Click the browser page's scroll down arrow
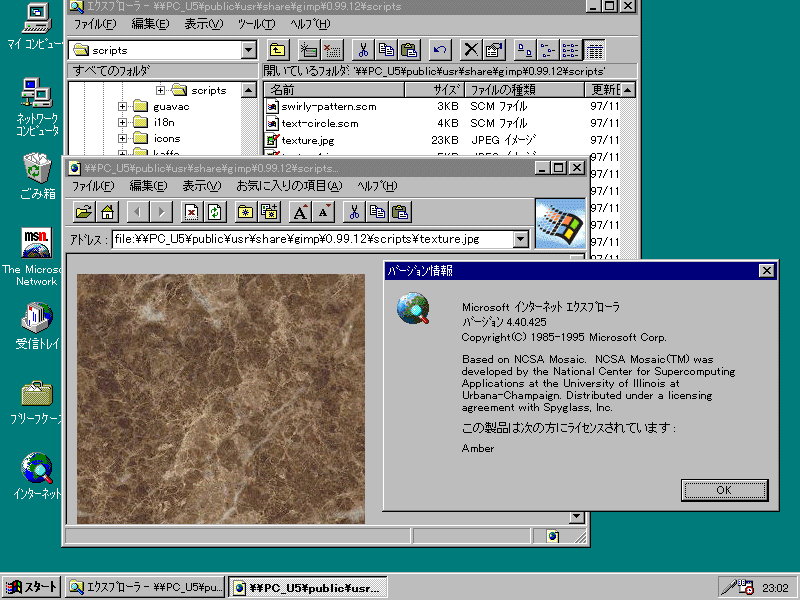The width and height of the screenshot is (800, 600). click(x=577, y=517)
